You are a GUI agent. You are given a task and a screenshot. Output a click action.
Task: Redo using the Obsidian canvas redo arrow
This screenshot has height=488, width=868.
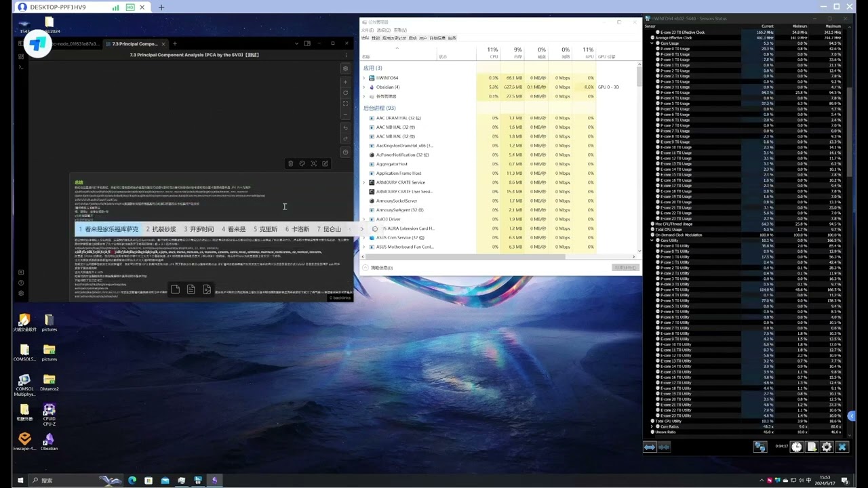click(x=346, y=139)
